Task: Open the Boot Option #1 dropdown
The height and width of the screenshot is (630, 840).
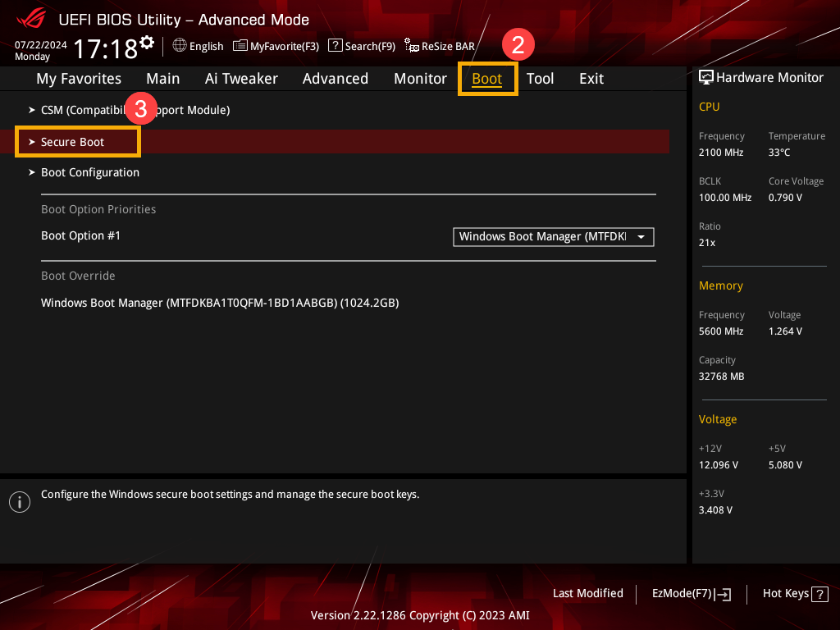Action: (553, 236)
